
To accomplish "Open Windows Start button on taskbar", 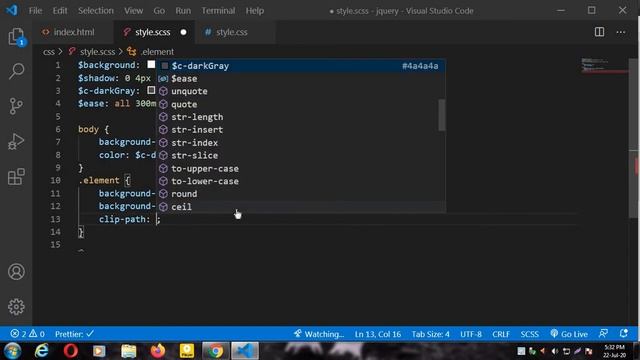I will click(x=12, y=351).
